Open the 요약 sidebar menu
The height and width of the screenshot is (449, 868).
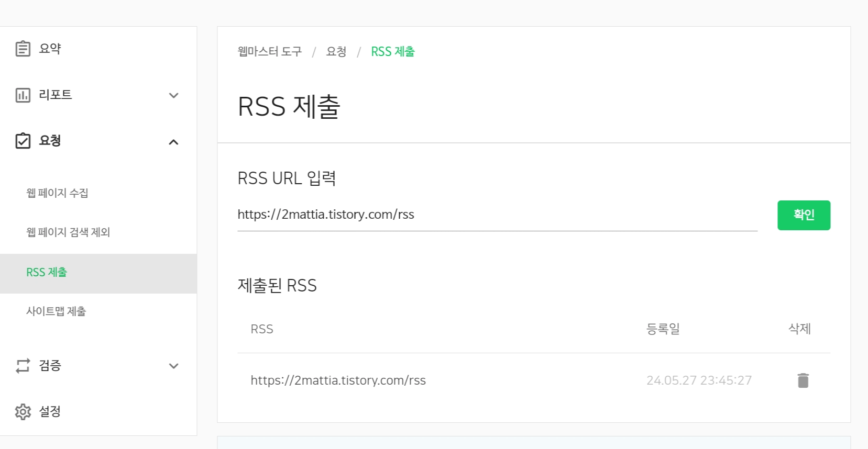point(50,49)
